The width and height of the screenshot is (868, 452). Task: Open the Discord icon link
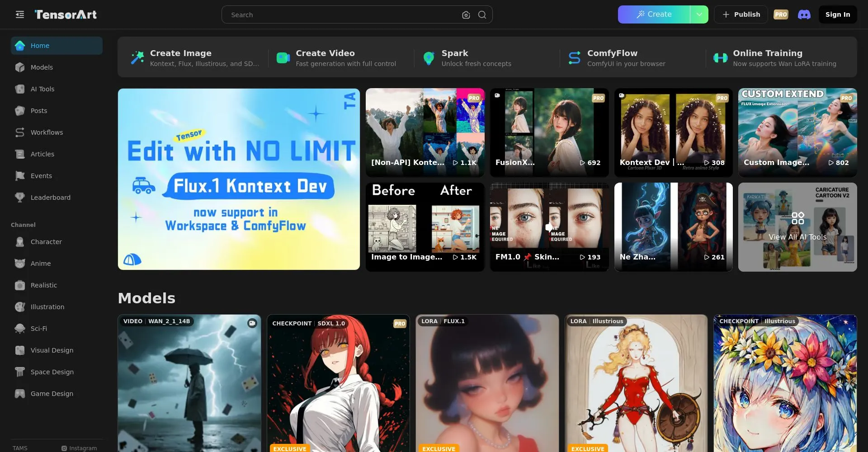(x=804, y=14)
